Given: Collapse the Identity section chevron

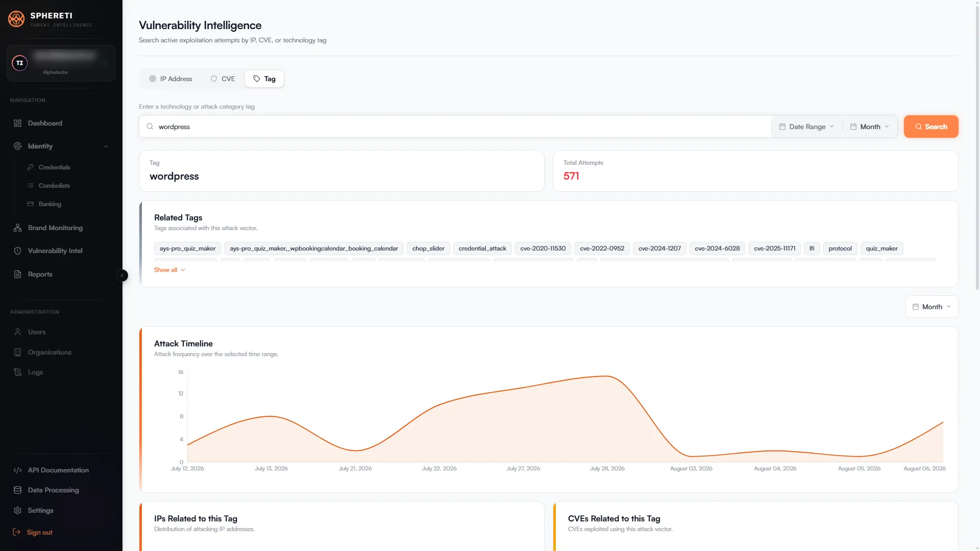Looking at the screenshot, I should [106, 146].
